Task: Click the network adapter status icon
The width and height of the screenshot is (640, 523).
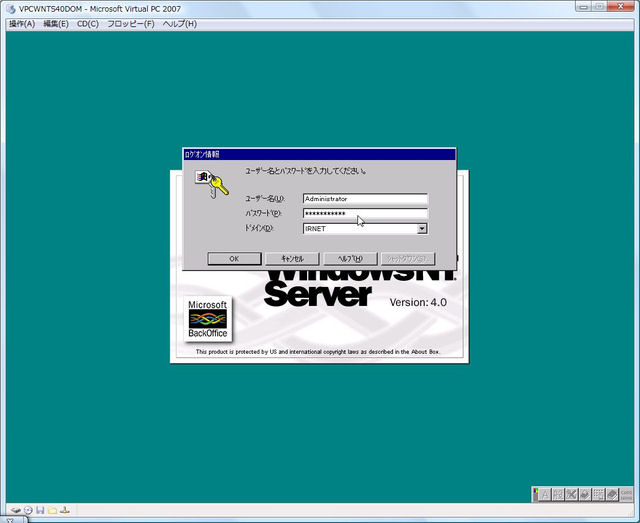Action: [x=65, y=510]
